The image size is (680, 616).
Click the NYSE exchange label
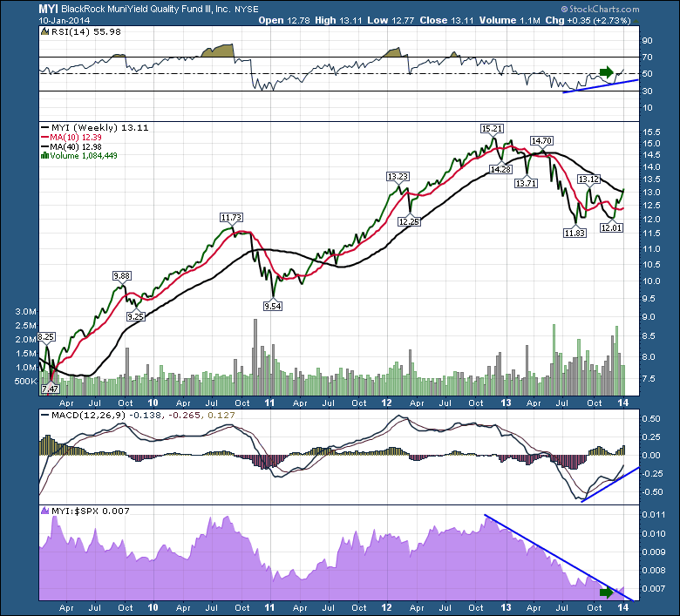click(247, 9)
